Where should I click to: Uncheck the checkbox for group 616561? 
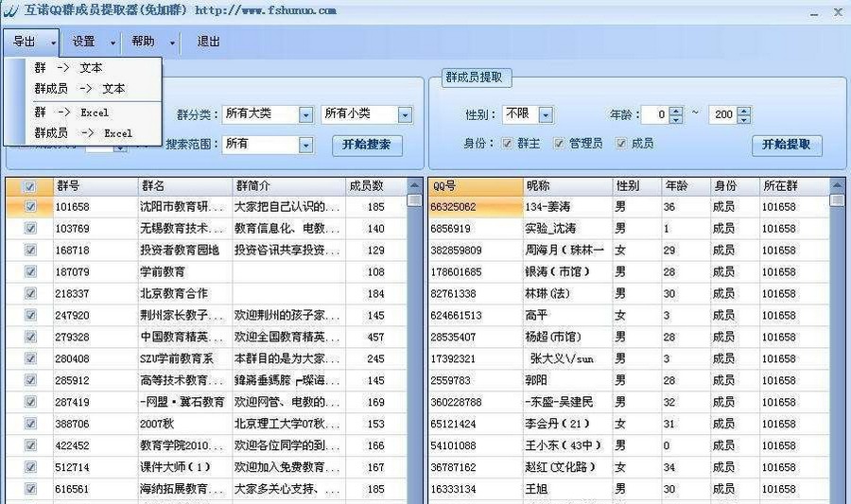(30, 489)
